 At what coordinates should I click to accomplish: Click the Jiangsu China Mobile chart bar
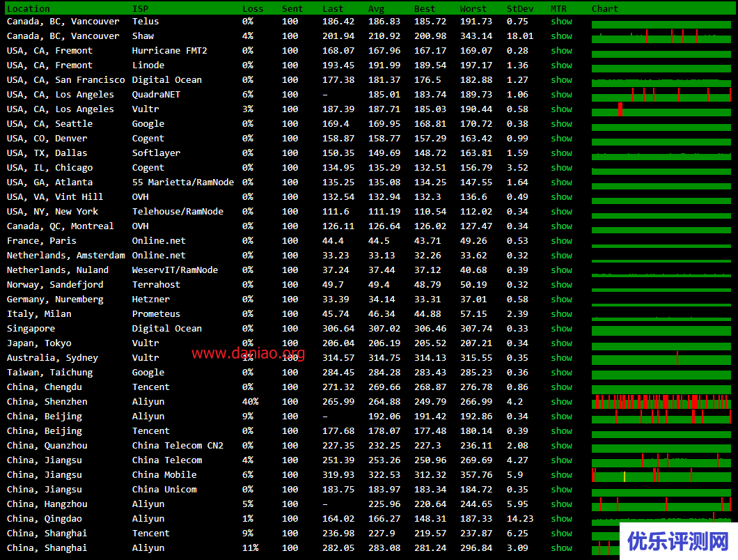pos(661,475)
